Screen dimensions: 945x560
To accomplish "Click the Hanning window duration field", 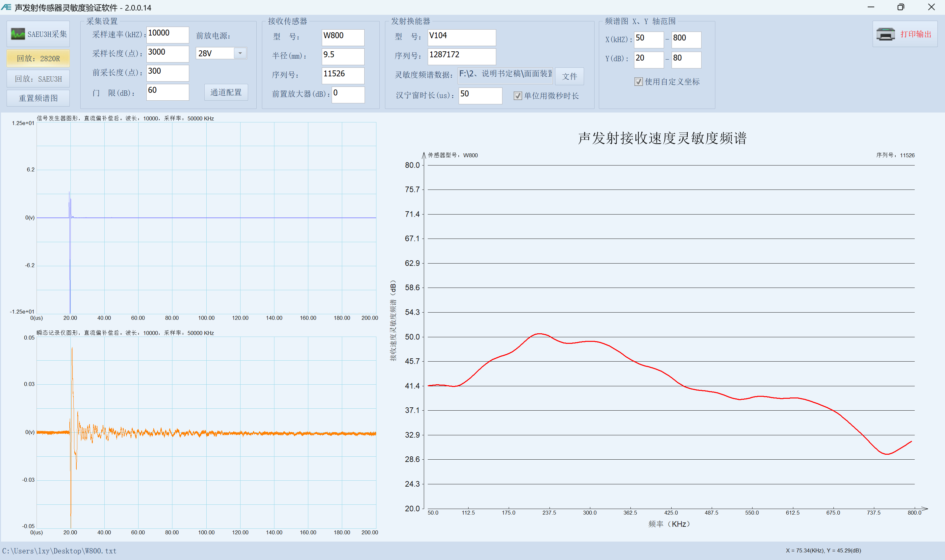I will [480, 95].
